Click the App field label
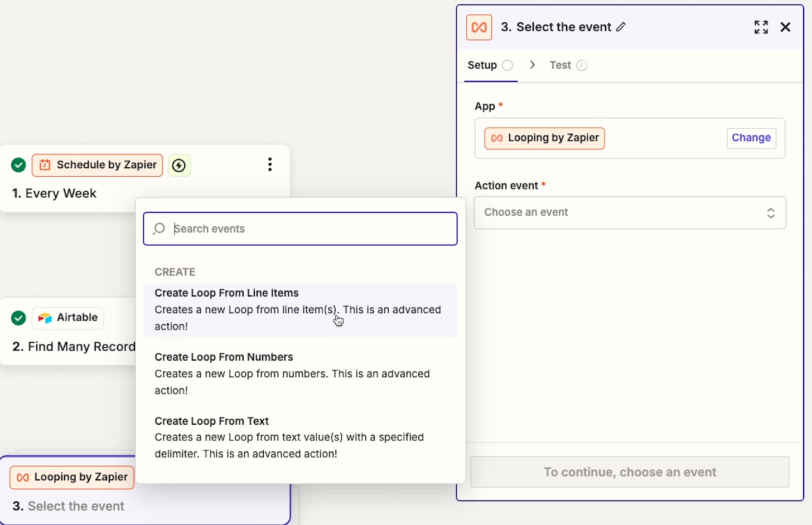This screenshot has width=812, height=525. pyautogui.click(x=485, y=106)
